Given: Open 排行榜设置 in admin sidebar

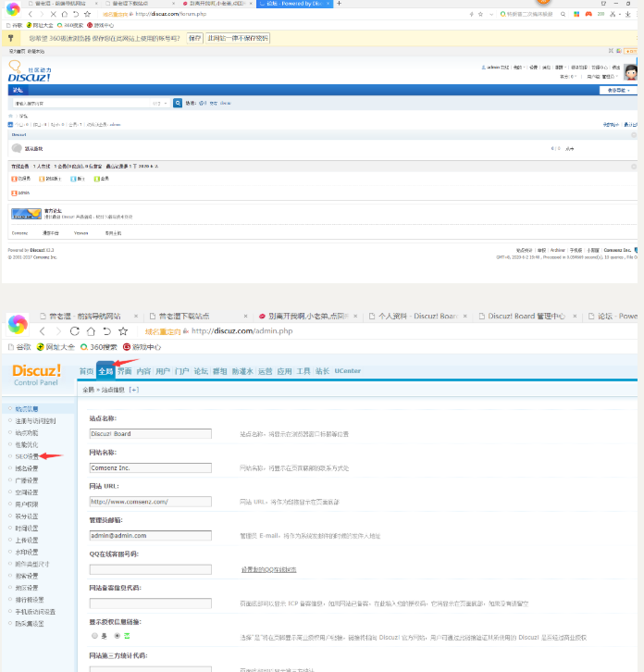Looking at the screenshot, I should click(x=30, y=600).
